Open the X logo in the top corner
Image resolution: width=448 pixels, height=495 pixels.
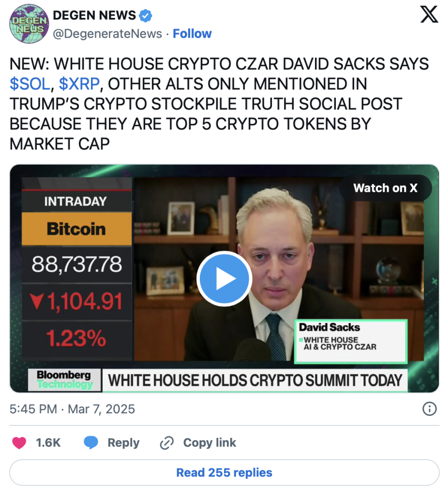pyautogui.click(x=429, y=15)
